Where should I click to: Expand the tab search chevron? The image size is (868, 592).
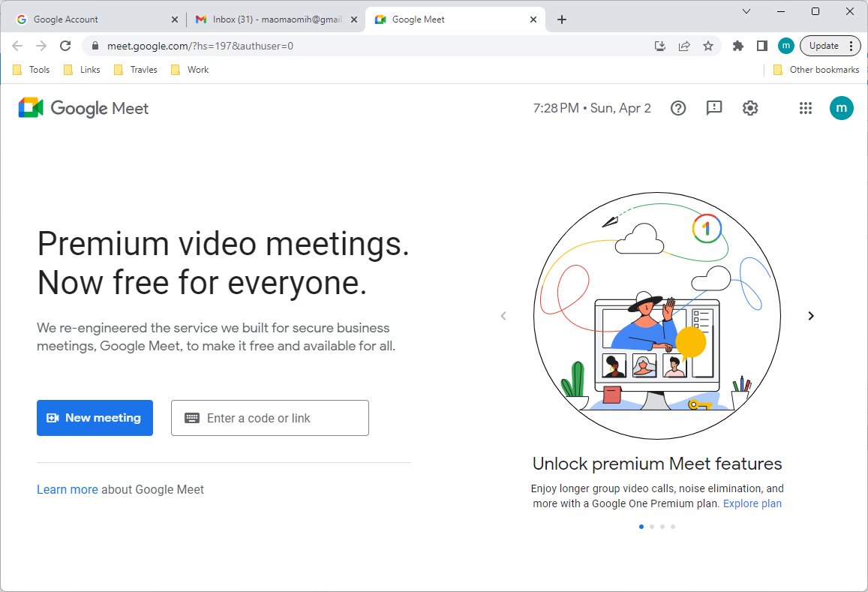[x=746, y=11]
